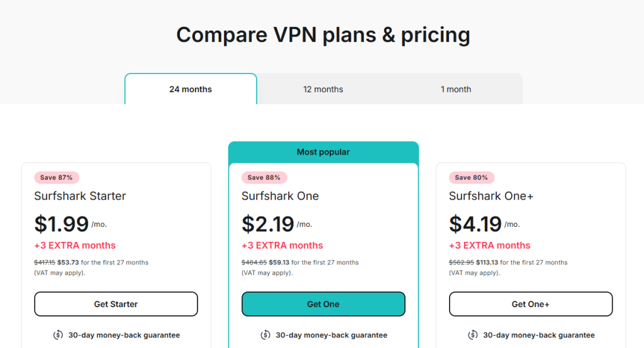The width and height of the screenshot is (644, 348).
Task: Click the Surfshark One+ plan title
Action: pos(491,196)
